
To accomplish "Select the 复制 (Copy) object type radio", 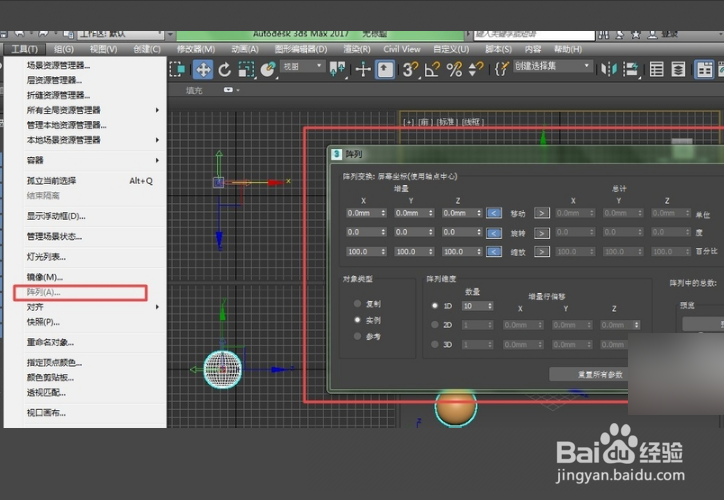I will (x=357, y=304).
